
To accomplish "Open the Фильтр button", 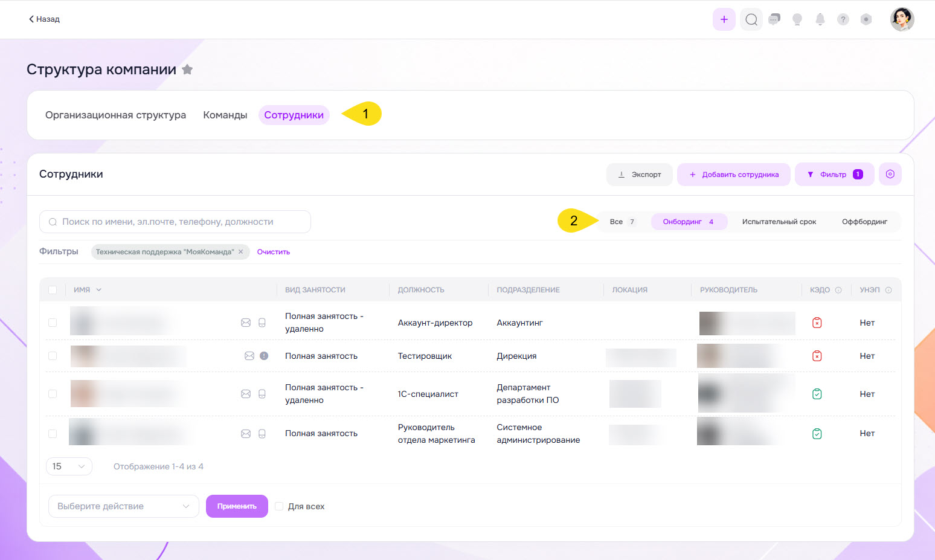I will click(834, 174).
